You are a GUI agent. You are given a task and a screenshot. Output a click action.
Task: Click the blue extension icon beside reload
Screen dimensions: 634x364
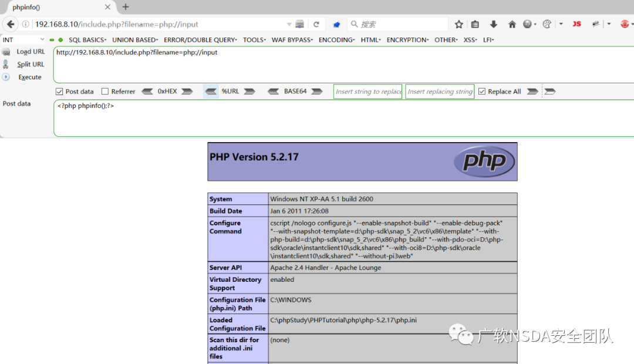336,25
